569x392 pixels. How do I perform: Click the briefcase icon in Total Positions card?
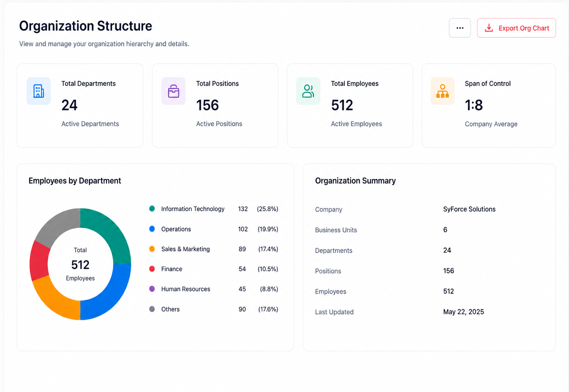click(x=173, y=91)
